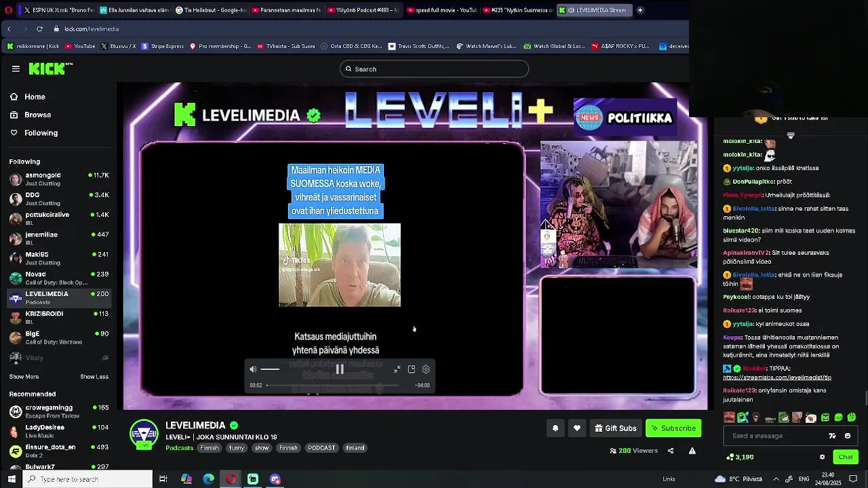The image size is (868, 488).
Task: Open Task View on the taskbar
Action: tap(163, 479)
